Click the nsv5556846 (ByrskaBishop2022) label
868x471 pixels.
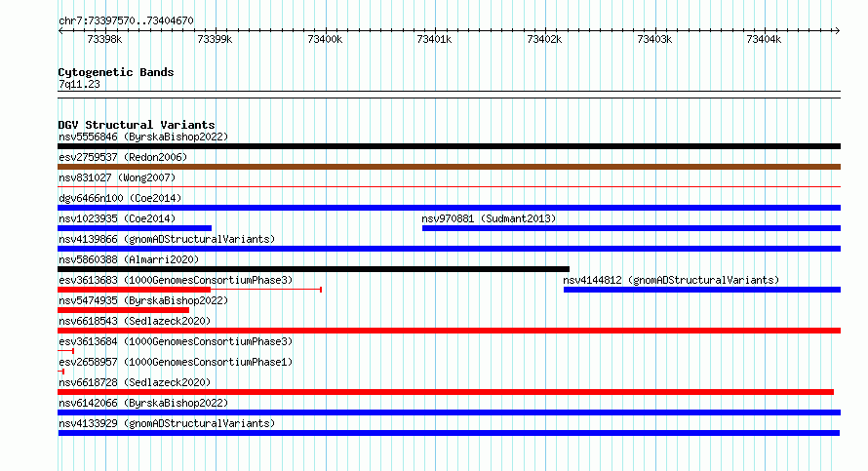(143, 137)
